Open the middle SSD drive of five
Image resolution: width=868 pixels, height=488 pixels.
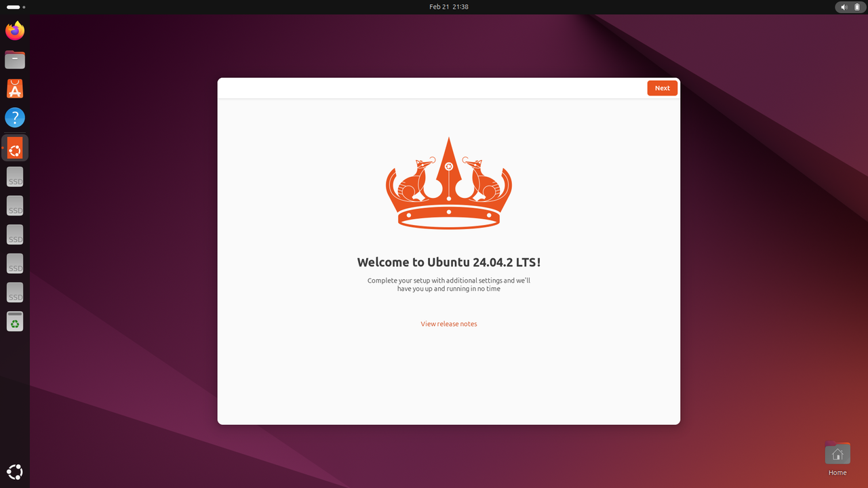[15, 235]
